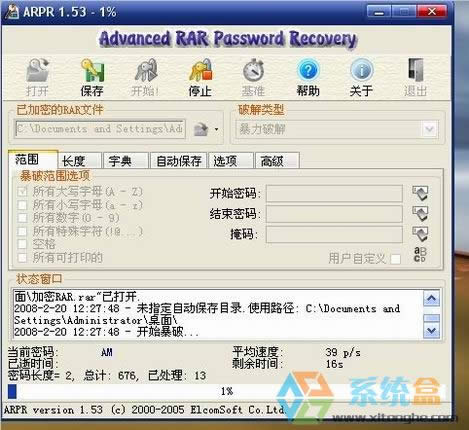
Task: Click the browse RAR file icon
Action: tap(201, 129)
